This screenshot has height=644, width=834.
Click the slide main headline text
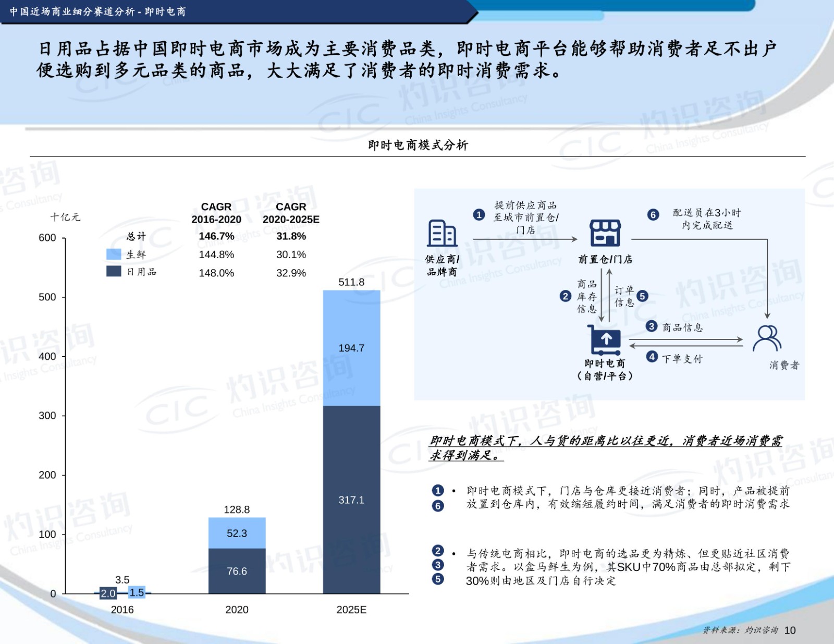point(407,59)
